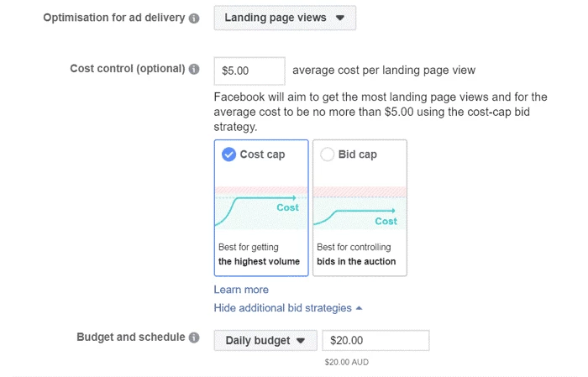Image resolution: width=588 pixels, height=377 pixels.
Task: Open the Learn more link
Action: pos(241,290)
